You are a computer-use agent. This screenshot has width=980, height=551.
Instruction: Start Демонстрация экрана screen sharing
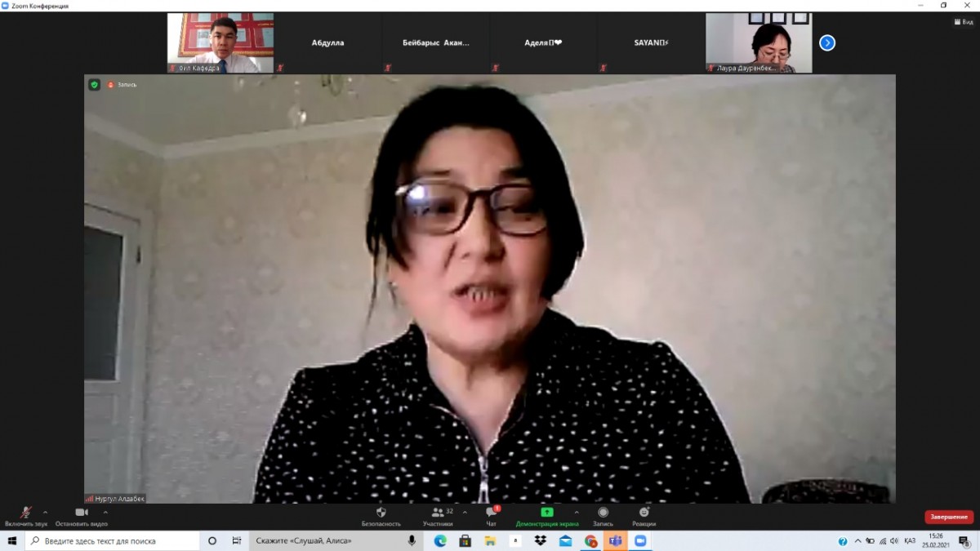[546, 513]
